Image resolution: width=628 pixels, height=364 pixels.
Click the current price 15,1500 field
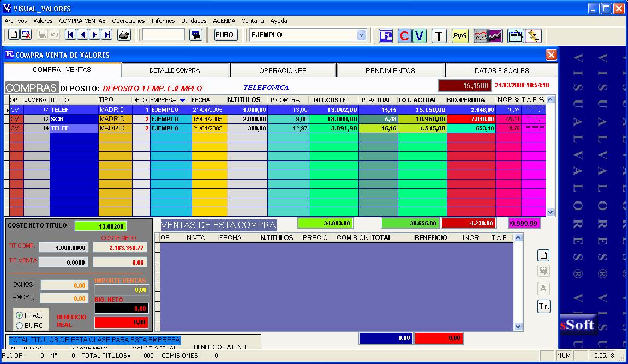pos(465,86)
